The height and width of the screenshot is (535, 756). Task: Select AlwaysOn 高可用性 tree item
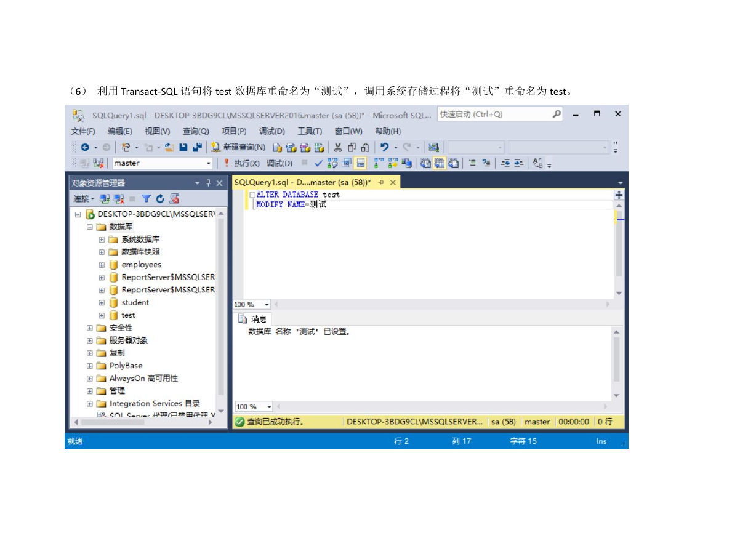click(143, 379)
